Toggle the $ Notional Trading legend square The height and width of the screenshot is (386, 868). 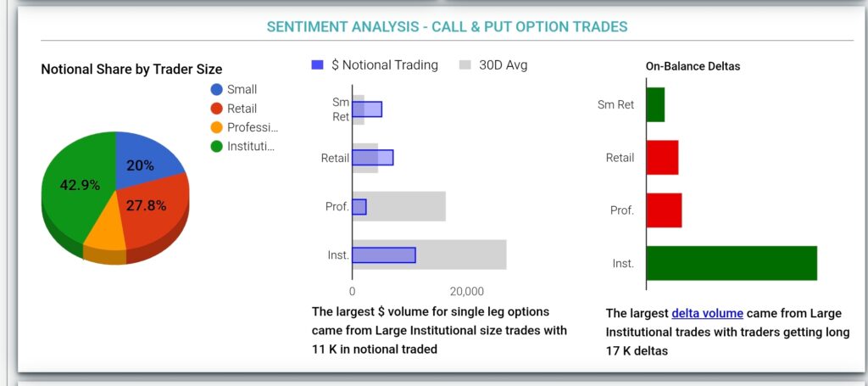coord(318,64)
